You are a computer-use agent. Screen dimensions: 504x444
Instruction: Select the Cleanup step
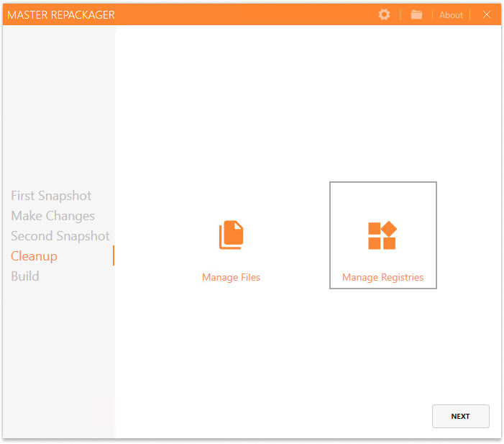pyautogui.click(x=34, y=256)
